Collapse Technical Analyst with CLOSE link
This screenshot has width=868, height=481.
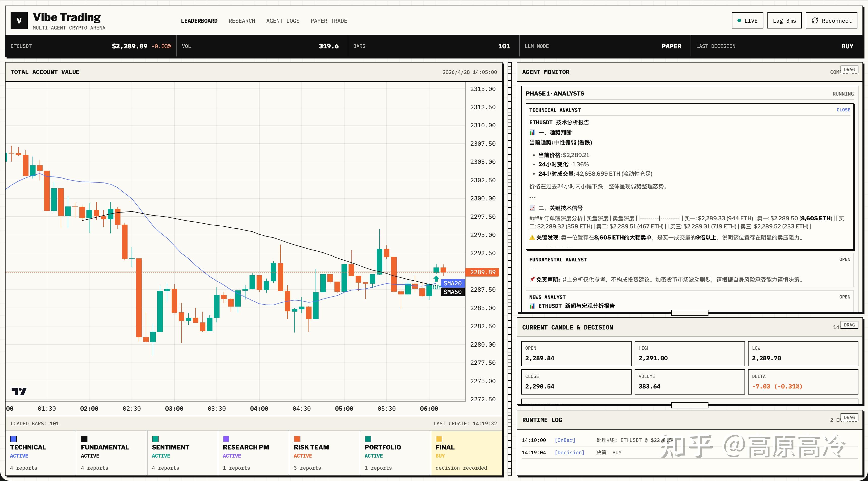click(x=843, y=110)
